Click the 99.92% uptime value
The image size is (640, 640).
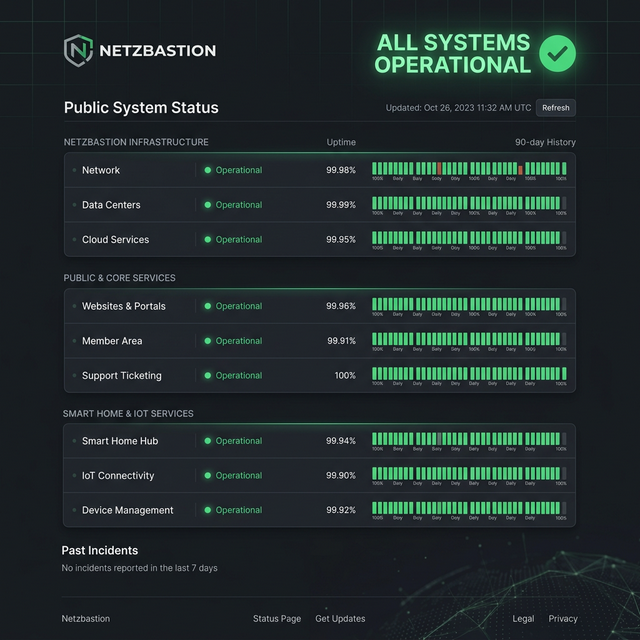pos(341,510)
